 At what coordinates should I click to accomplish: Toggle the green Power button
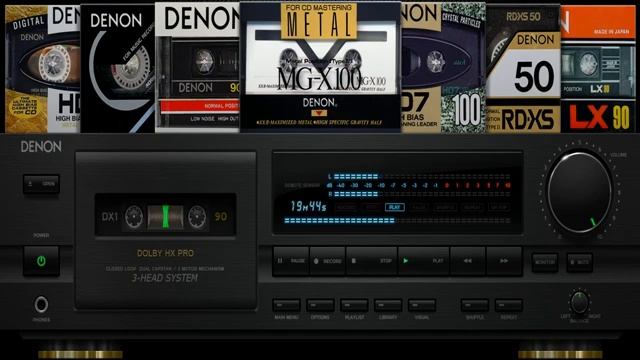(x=41, y=261)
